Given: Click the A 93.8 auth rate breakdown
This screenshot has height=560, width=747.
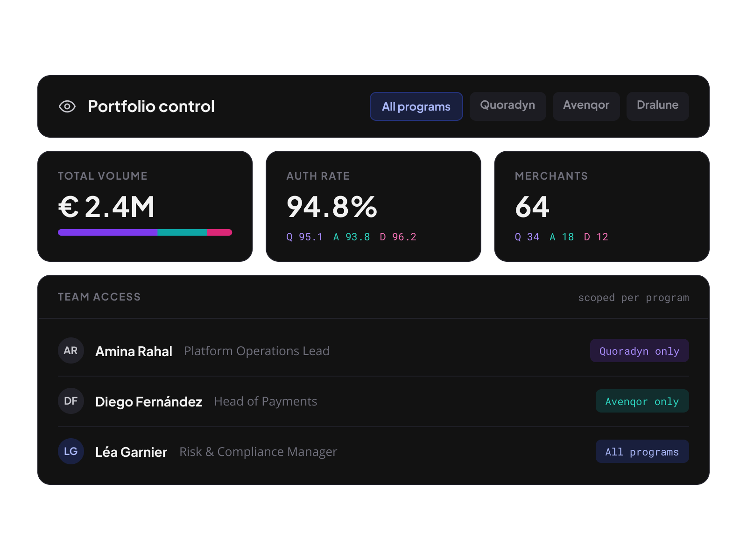Looking at the screenshot, I should pyautogui.click(x=351, y=237).
